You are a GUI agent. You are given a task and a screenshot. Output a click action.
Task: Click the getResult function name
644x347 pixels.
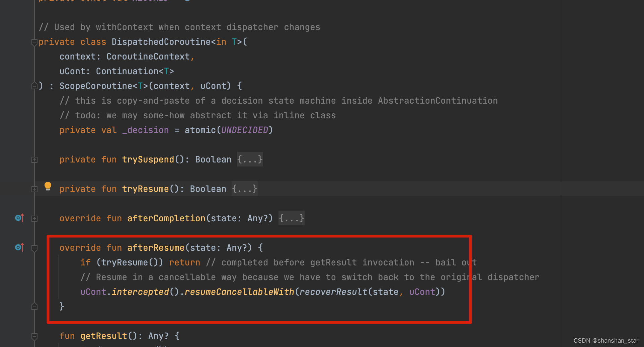click(x=104, y=336)
